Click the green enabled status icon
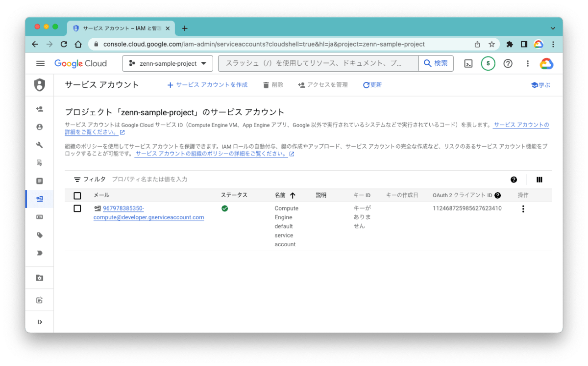Screen dimensions: 588x366 [x=224, y=209]
